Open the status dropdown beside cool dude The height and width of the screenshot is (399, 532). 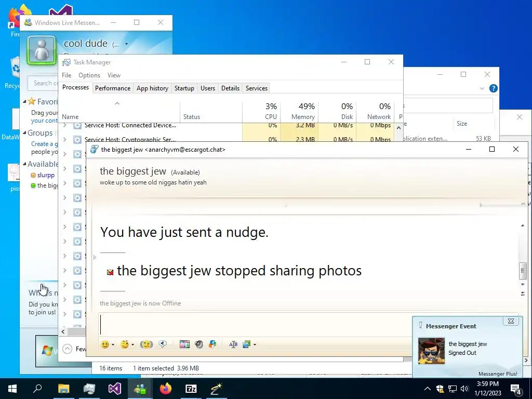[x=126, y=44]
